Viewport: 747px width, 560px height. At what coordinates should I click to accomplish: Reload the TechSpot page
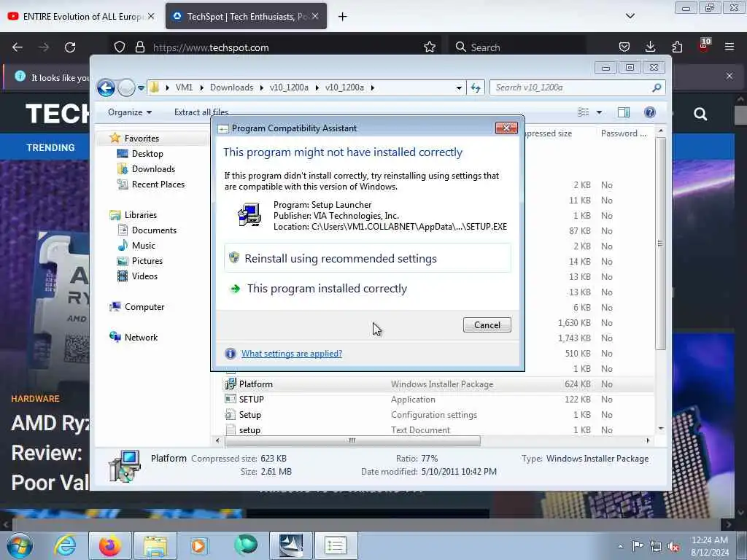[70, 47]
